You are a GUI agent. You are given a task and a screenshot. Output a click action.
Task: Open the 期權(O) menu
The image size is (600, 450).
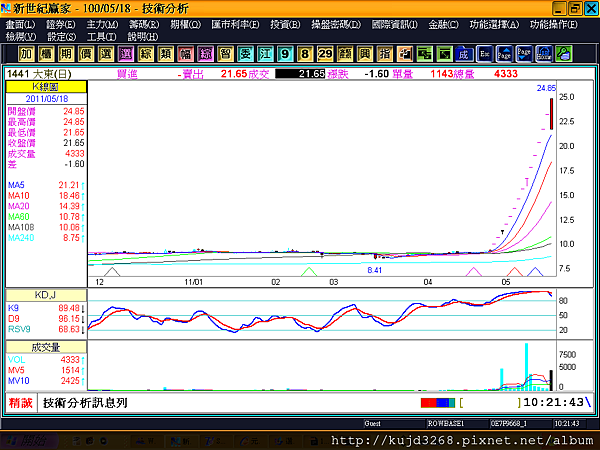coord(186,25)
